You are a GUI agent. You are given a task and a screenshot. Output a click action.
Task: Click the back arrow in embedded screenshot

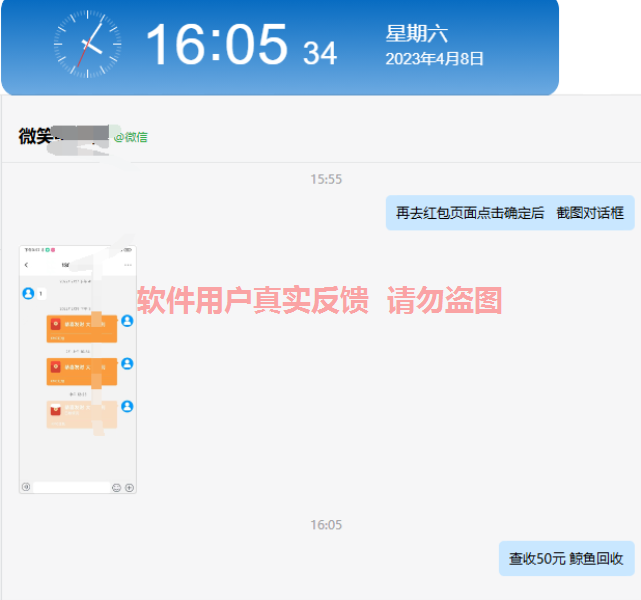[x=27, y=265]
